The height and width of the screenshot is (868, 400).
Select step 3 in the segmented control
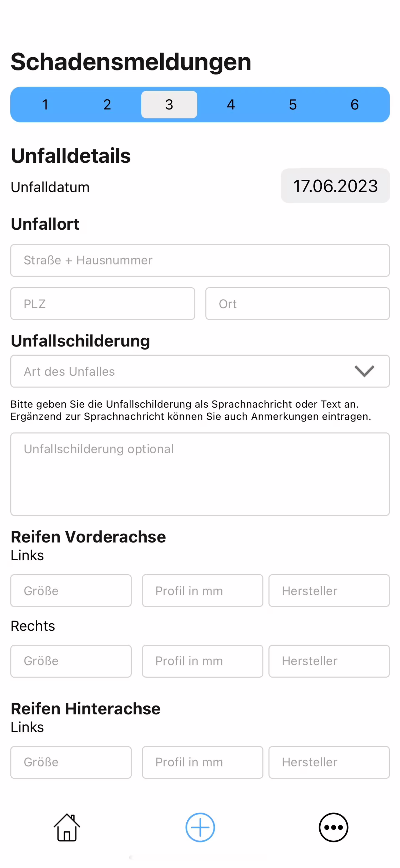pyautogui.click(x=169, y=104)
